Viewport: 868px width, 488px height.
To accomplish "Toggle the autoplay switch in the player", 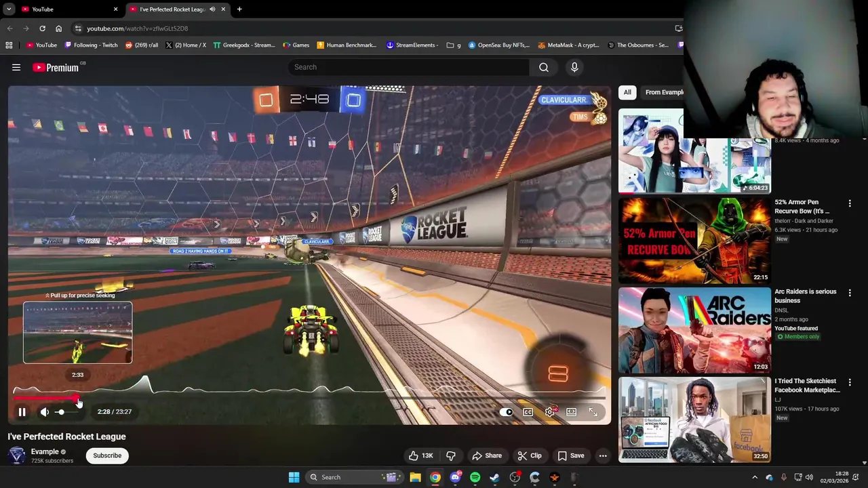I will click(x=507, y=411).
